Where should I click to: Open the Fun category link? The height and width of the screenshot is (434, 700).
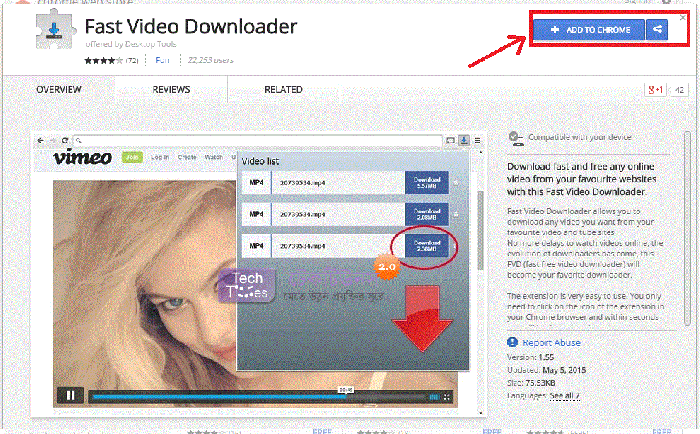click(162, 60)
